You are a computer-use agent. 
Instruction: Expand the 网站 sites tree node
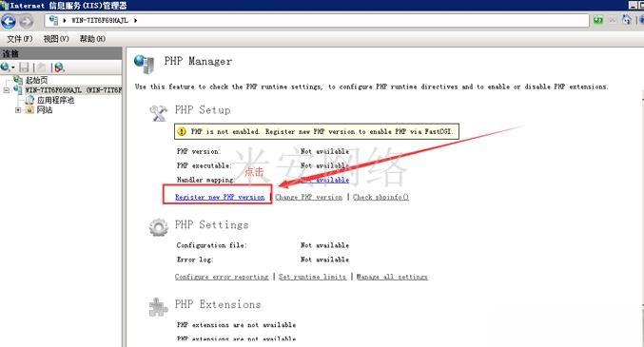pyautogui.click(x=18, y=110)
